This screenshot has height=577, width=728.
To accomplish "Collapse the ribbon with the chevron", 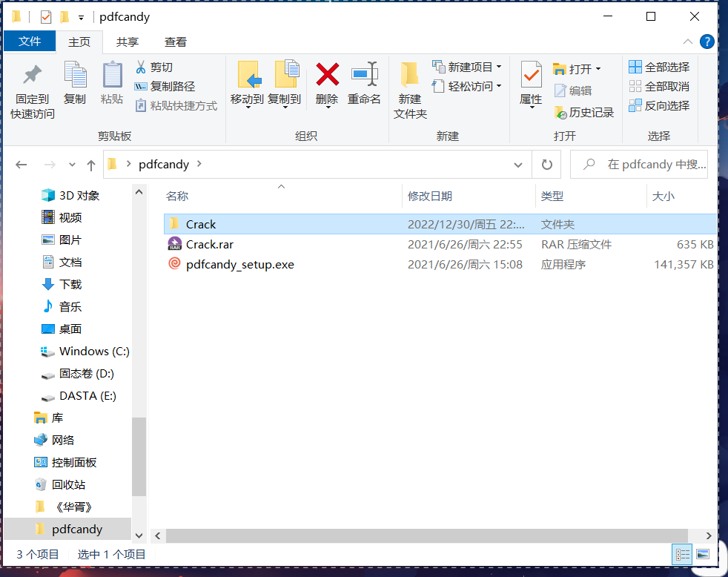I will click(688, 42).
